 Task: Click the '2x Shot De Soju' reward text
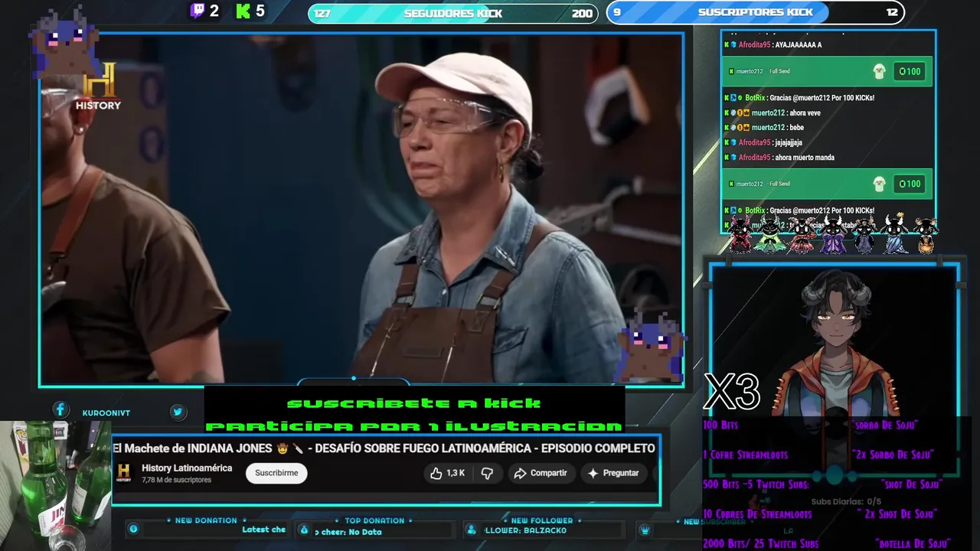point(899,514)
